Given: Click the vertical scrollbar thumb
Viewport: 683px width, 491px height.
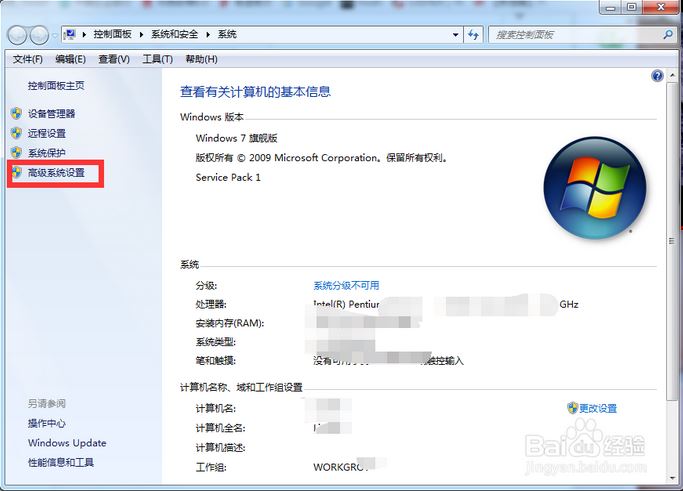Looking at the screenshot, I should click(x=671, y=241).
